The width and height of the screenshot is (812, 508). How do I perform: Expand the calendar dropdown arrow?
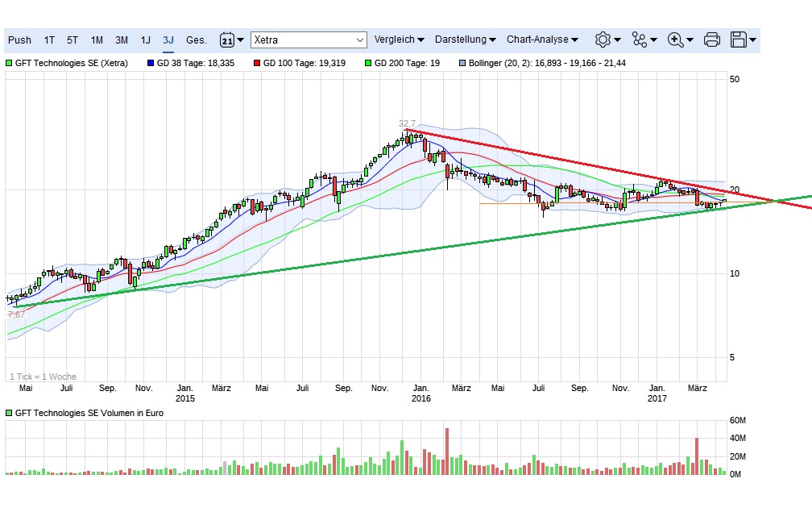[240, 40]
